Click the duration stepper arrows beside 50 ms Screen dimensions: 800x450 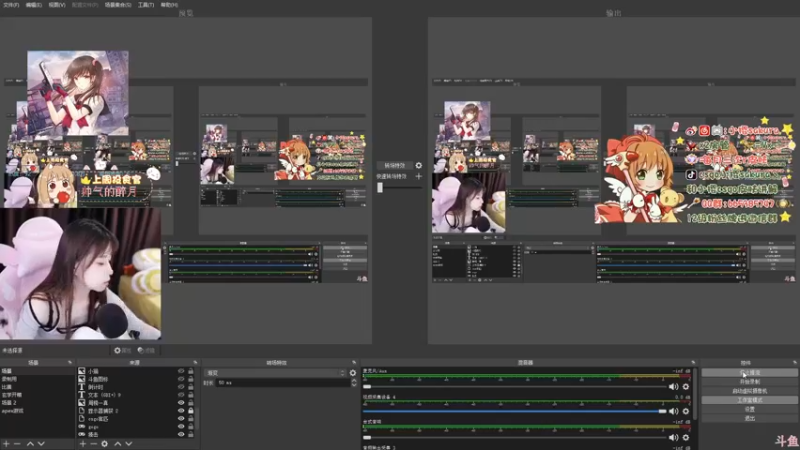click(x=354, y=383)
